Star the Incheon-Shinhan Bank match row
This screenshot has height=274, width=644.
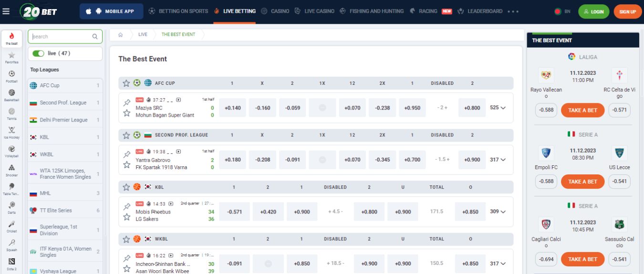126,269
